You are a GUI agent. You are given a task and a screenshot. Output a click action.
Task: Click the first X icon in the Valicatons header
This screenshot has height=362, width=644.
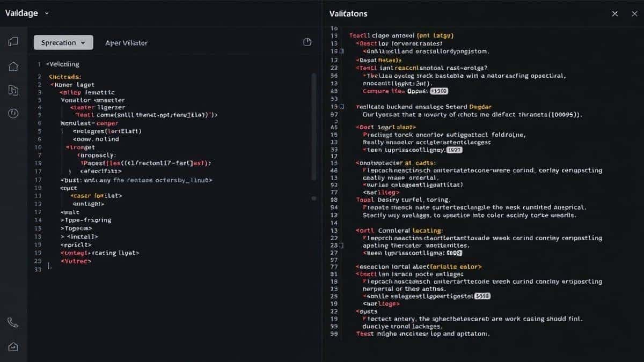(615, 13)
